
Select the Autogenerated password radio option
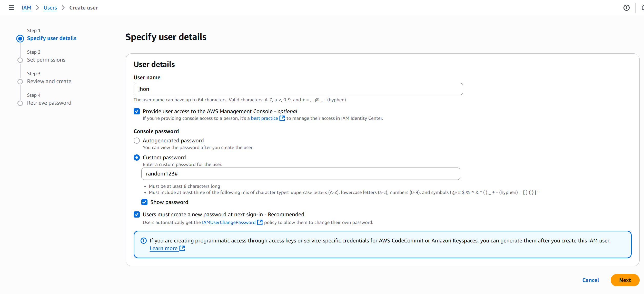137,141
